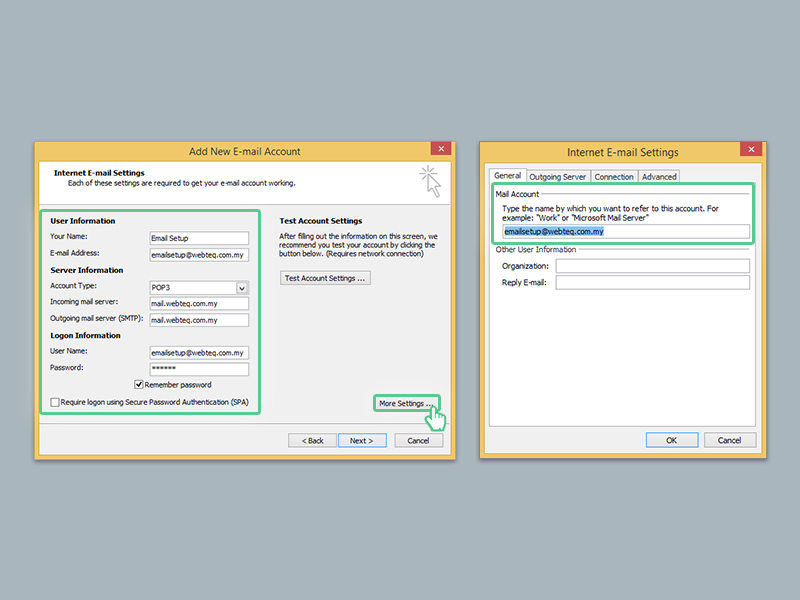This screenshot has width=800, height=600.
Task: Click the Mail Account name field
Action: tap(626, 232)
